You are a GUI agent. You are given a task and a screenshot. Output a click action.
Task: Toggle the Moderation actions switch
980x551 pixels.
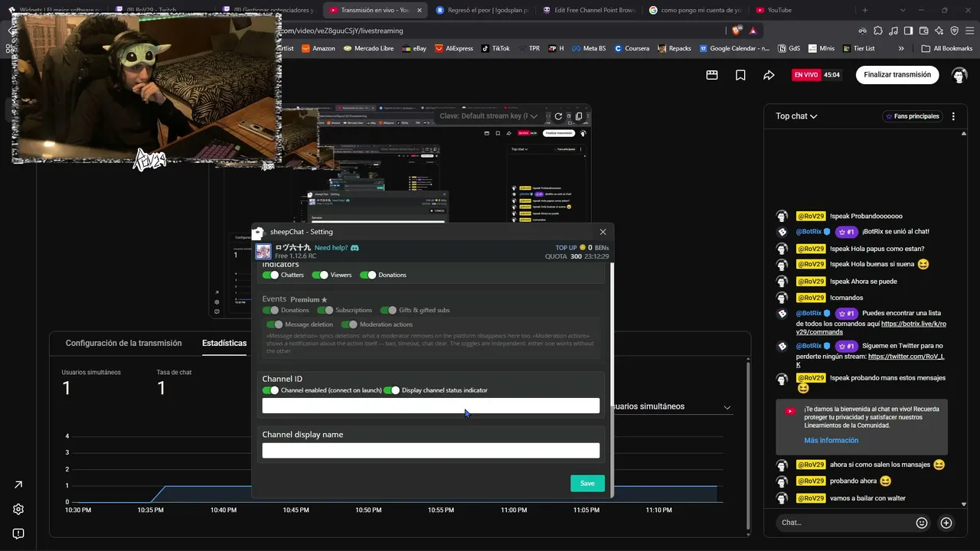(349, 324)
